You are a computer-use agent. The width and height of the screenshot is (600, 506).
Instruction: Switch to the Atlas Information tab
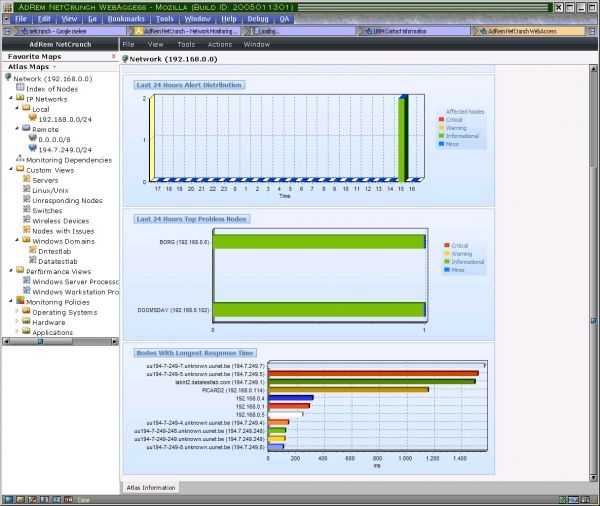click(151, 488)
